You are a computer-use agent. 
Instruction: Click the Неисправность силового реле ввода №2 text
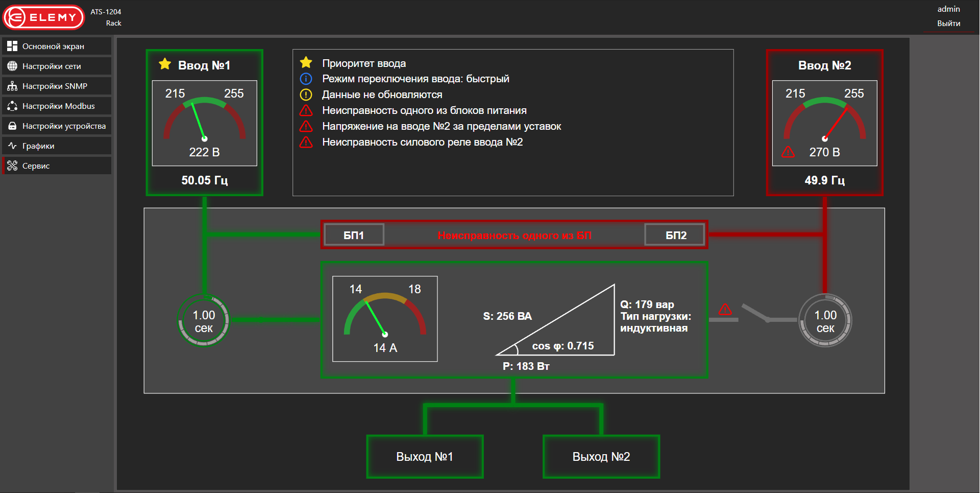422,142
